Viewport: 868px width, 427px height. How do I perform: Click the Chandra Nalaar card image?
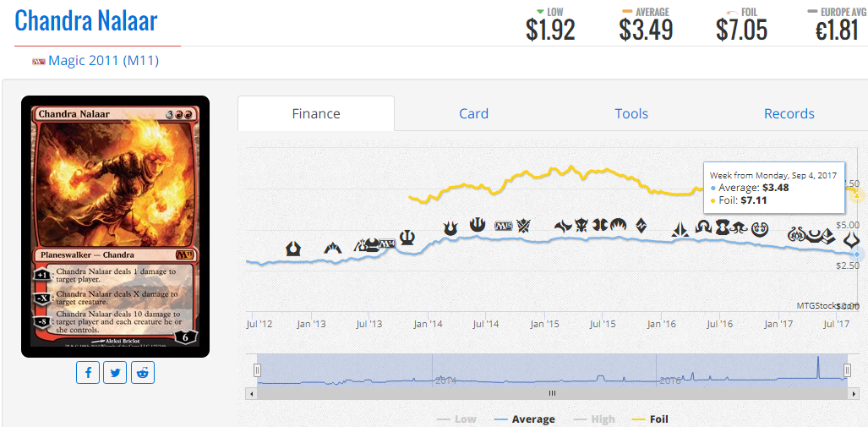pyautogui.click(x=115, y=227)
